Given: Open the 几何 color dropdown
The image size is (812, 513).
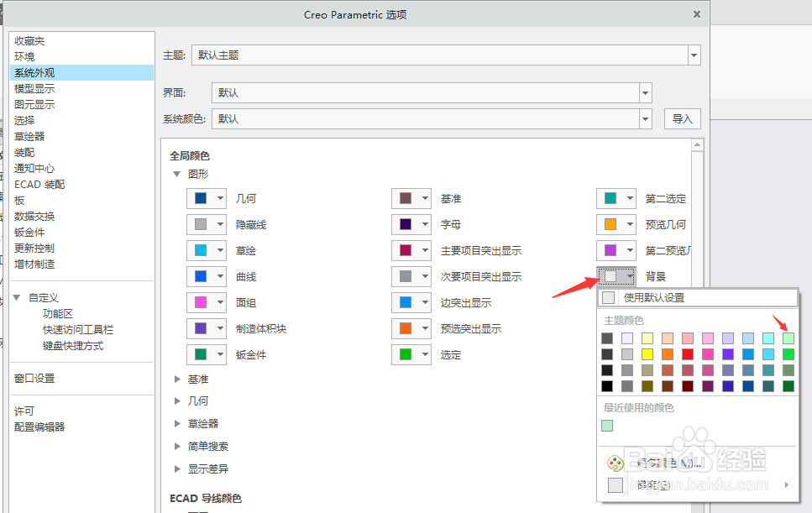Looking at the screenshot, I should point(207,198).
